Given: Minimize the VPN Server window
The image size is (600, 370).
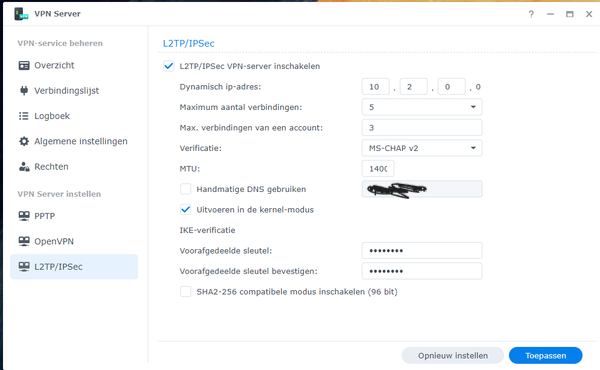Looking at the screenshot, I should point(550,14).
